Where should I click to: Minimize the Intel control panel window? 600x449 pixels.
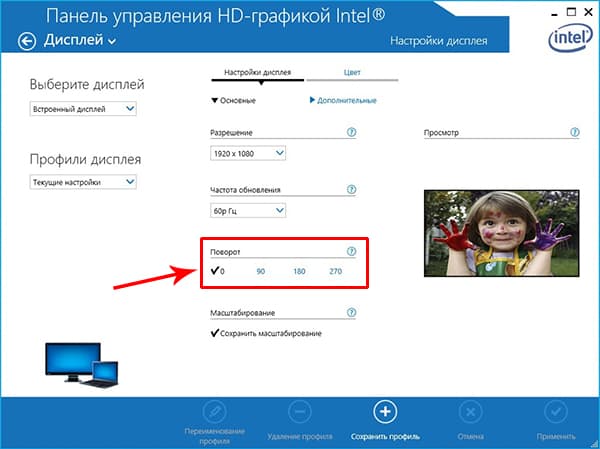pos(555,13)
